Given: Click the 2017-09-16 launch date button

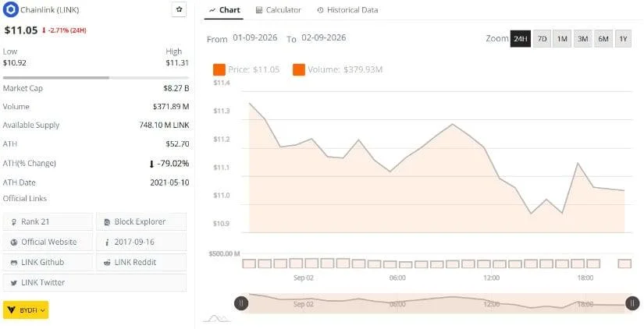Looking at the screenshot, I should (141, 242).
